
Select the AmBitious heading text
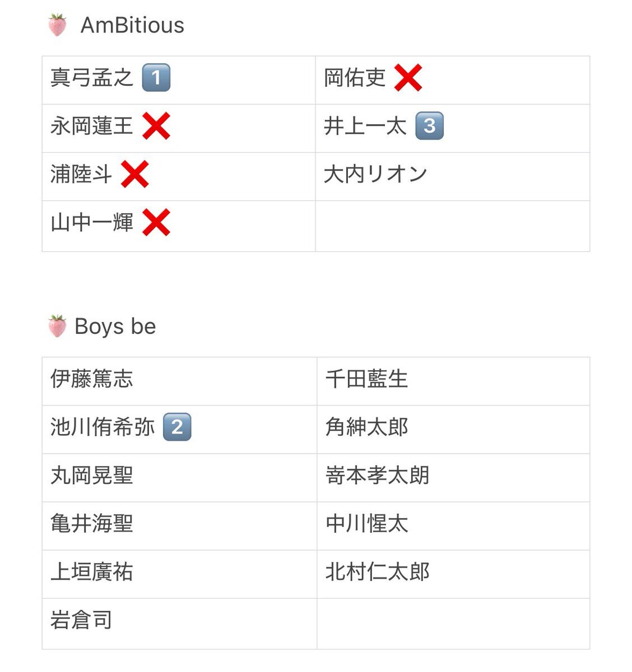click(132, 25)
